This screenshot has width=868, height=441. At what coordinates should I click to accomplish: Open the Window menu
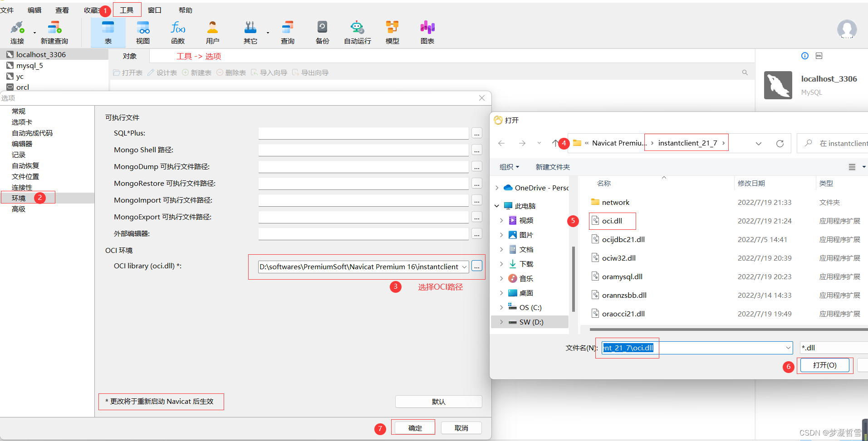[x=154, y=10]
